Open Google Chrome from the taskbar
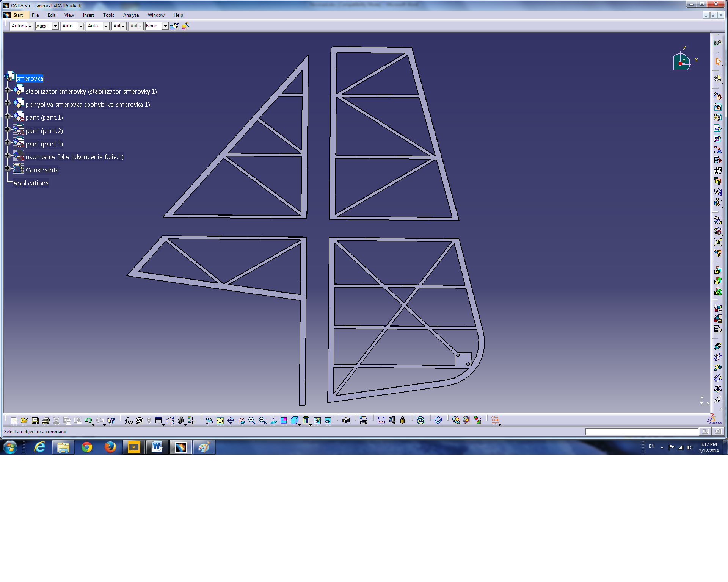This screenshot has width=728, height=582. click(87, 447)
